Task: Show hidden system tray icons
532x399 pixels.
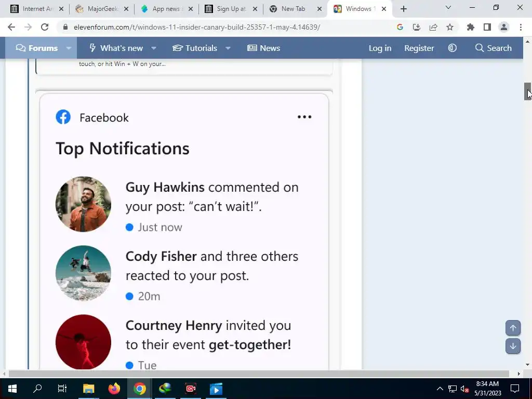Action: coord(440,389)
